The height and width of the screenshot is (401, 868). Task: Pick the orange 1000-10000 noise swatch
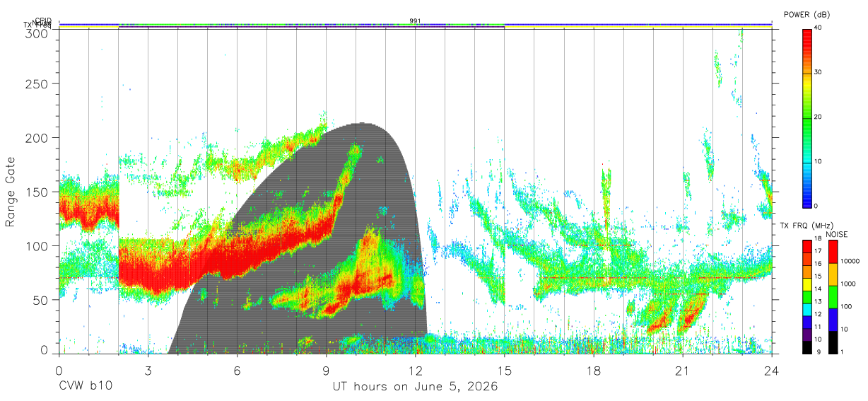833,274
